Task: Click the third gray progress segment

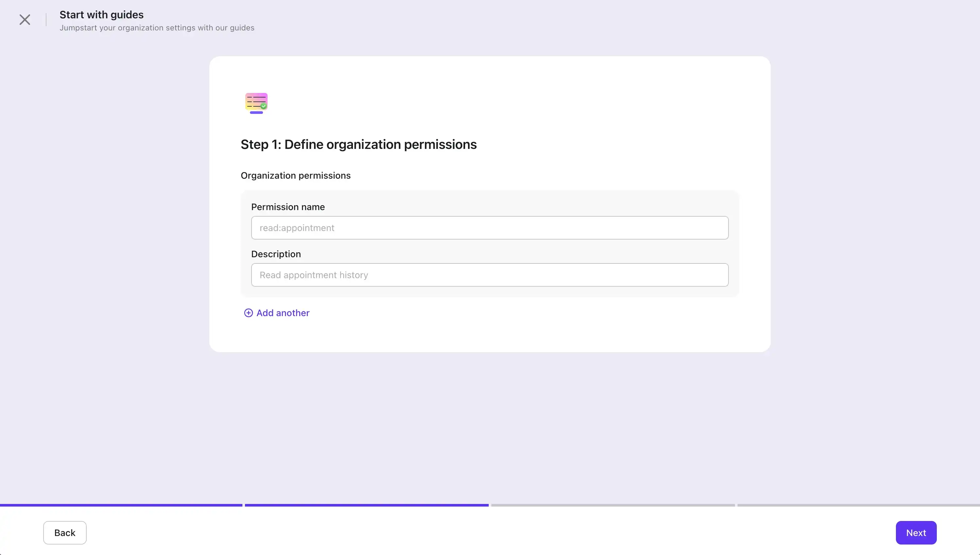Action: (613, 505)
